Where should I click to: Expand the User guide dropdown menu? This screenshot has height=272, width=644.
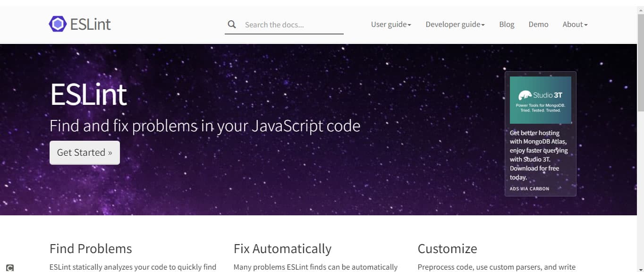pos(391,25)
